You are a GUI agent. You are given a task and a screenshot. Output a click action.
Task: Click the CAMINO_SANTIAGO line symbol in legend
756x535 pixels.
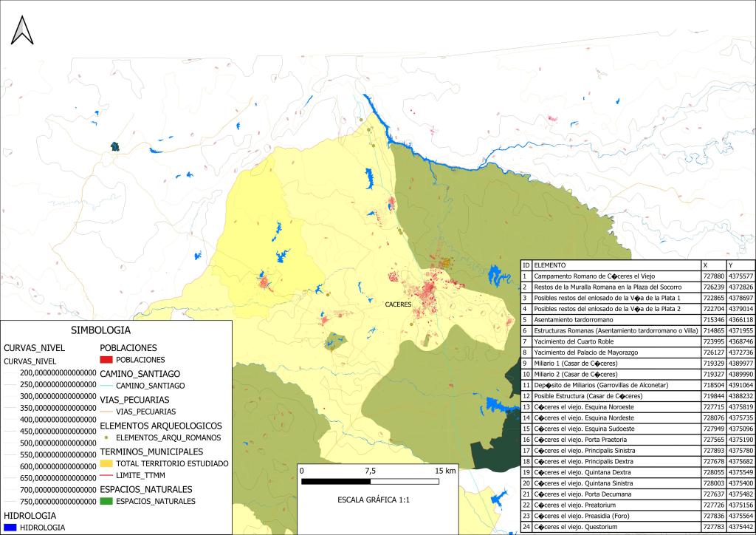pyautogui.click(x=108, y=386)
